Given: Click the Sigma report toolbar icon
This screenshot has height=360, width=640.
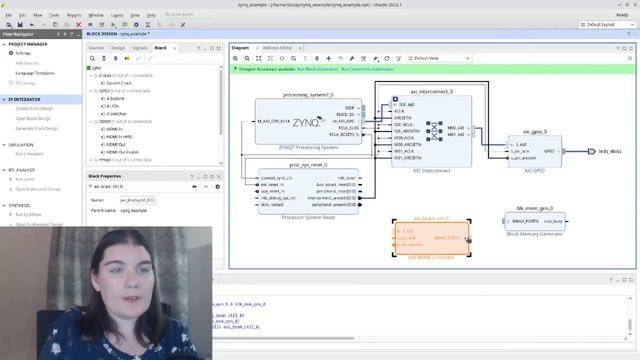Looking at the screenshot, I should (x=148, y=25).
